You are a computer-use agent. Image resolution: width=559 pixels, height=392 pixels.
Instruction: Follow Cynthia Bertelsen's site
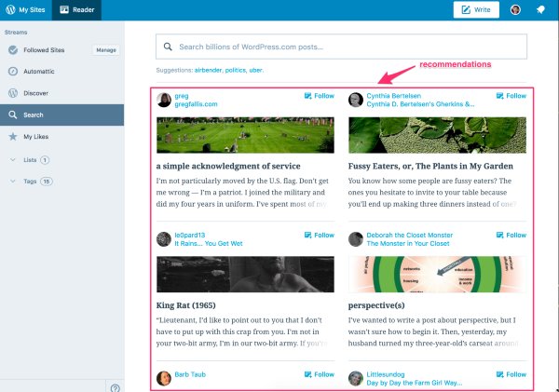click(511, 96)
